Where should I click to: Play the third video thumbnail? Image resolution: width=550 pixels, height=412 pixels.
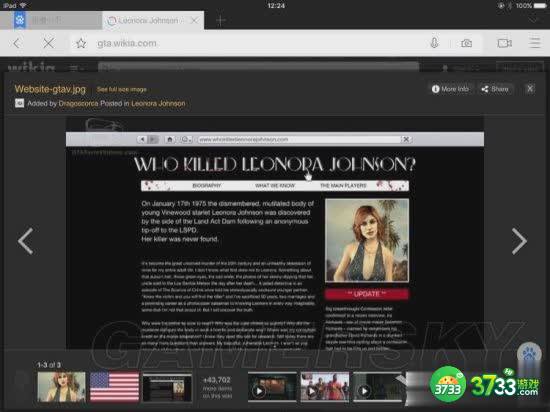(x=377, y=387)
